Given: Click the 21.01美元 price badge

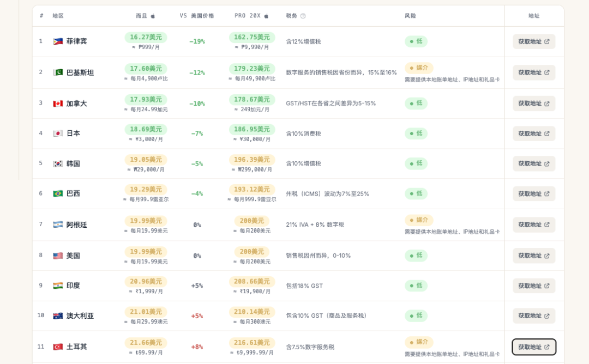Looking at the screenshot, I should [x=146, y=312].
